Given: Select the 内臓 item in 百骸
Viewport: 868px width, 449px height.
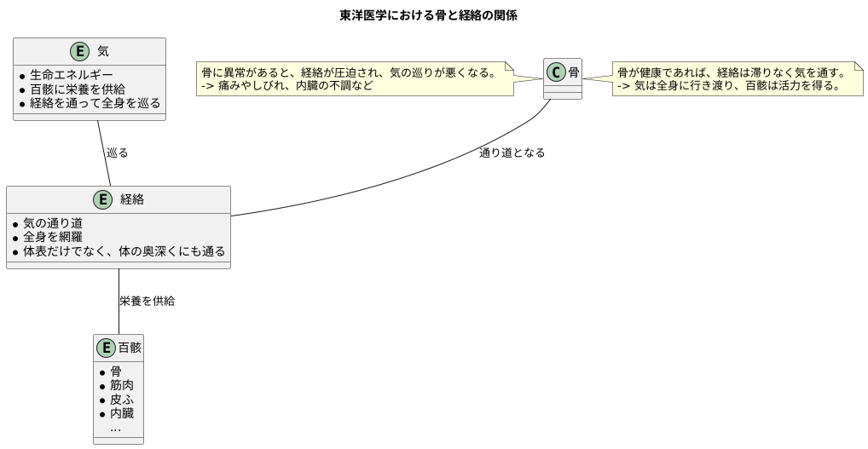Looking at the screenshot, I should coord(116,413).
